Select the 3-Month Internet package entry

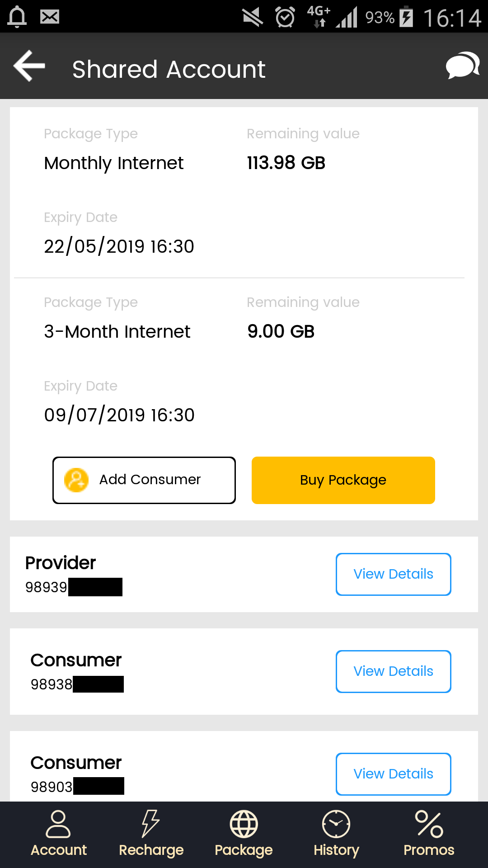pos(117,332)
